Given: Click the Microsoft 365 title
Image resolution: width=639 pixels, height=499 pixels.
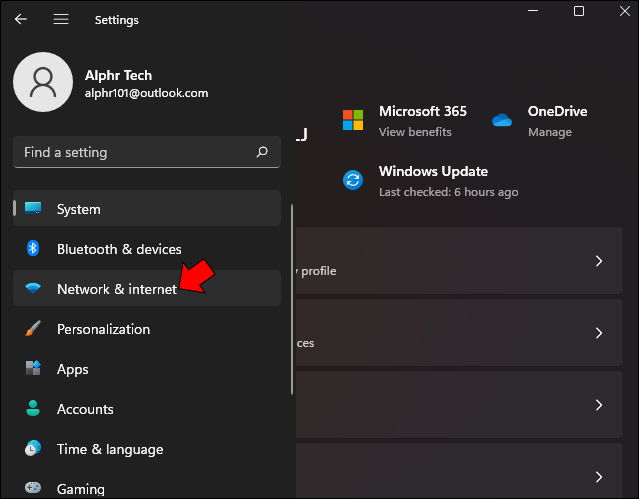Looking at the screenshot, I should 423,111.
